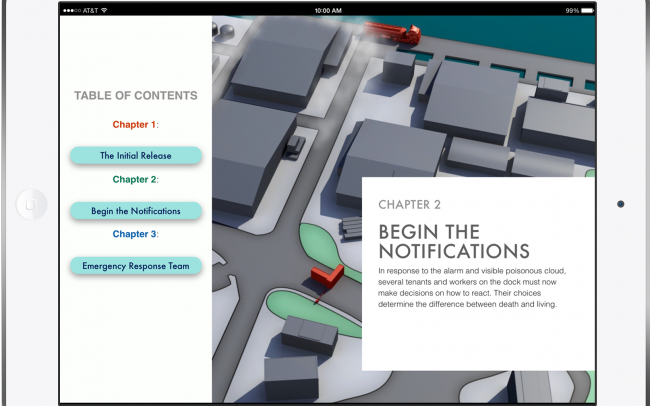
Task: Open The Initial Release chapter
Action: click(135, 156)
